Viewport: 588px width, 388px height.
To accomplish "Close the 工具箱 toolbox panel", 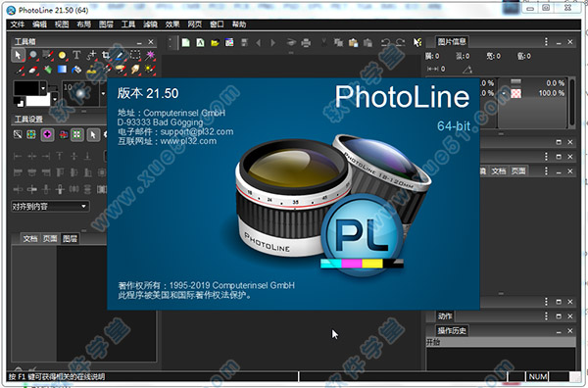I will pos(151,42).
